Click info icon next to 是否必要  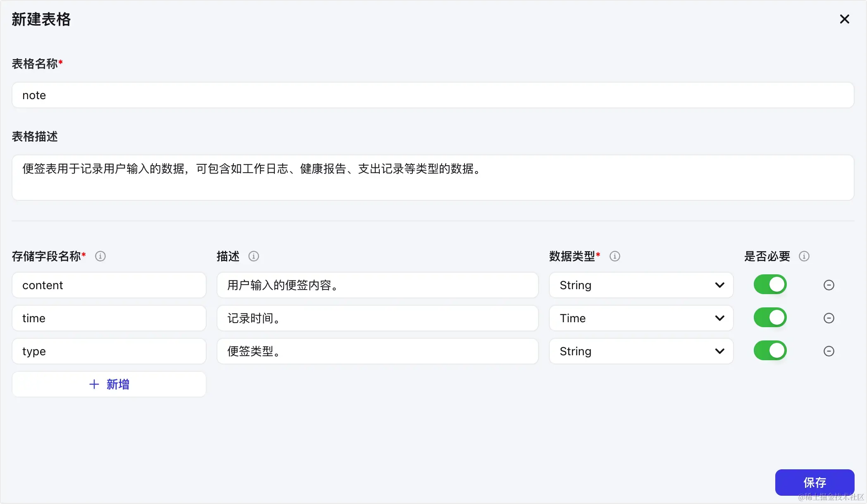(x=804, y=256)
